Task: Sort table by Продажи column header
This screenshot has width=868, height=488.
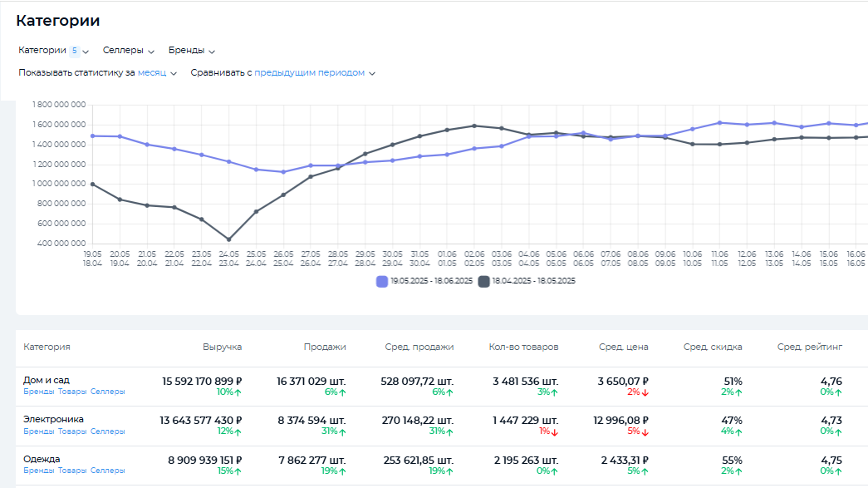Action: (x=324, y=347)
